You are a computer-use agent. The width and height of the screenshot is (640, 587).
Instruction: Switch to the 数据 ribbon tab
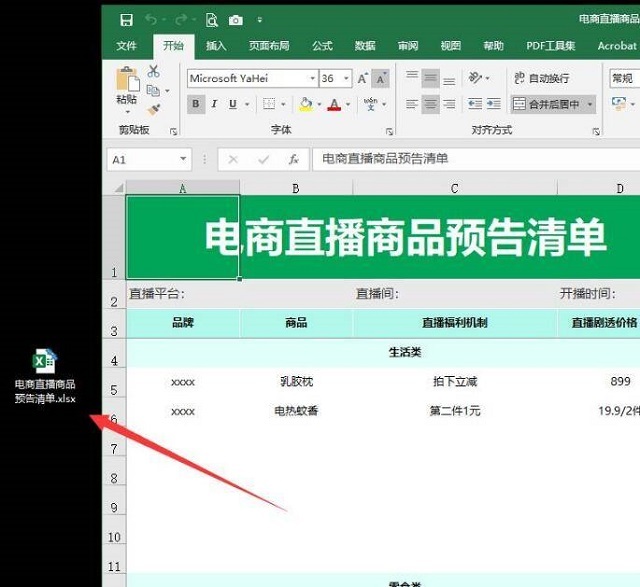click(x=365, y=45)
